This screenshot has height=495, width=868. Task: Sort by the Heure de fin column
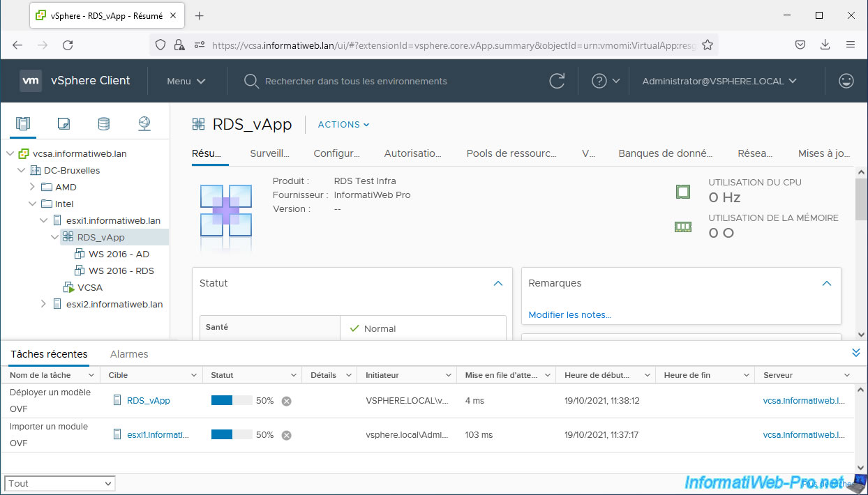[x=687, y=375]
